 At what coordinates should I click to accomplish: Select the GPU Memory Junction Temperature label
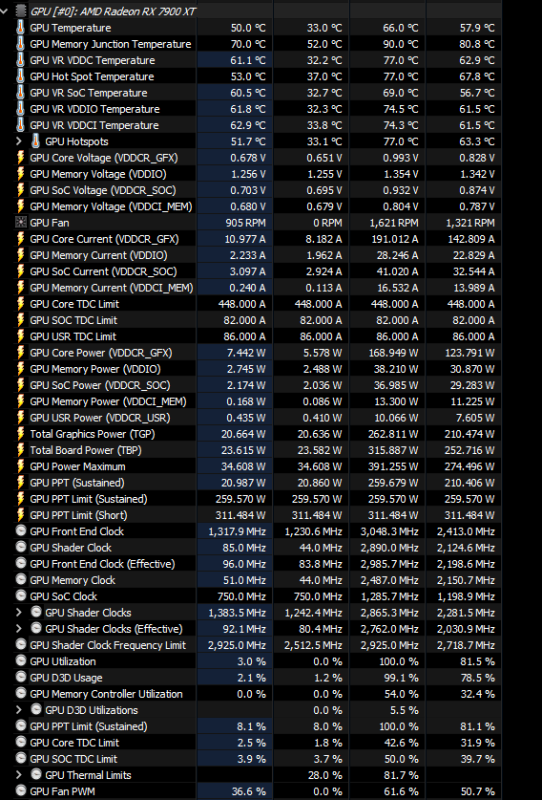110,44
